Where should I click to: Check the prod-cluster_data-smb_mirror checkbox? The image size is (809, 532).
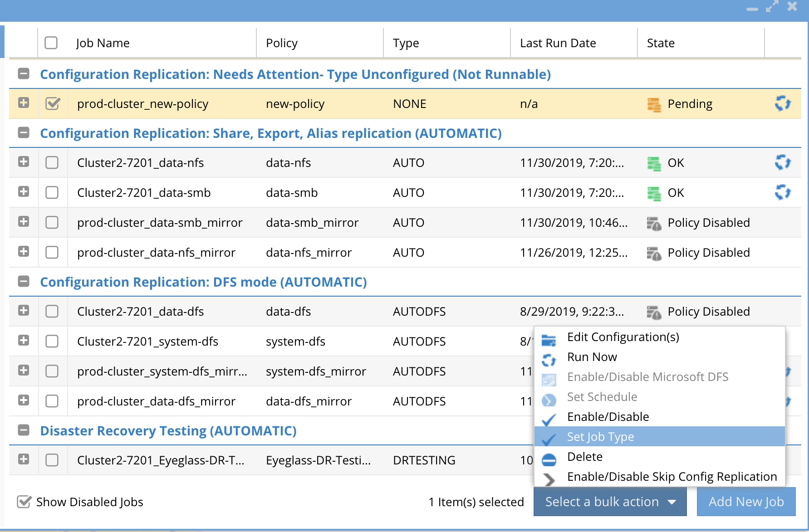pos(52,222)
